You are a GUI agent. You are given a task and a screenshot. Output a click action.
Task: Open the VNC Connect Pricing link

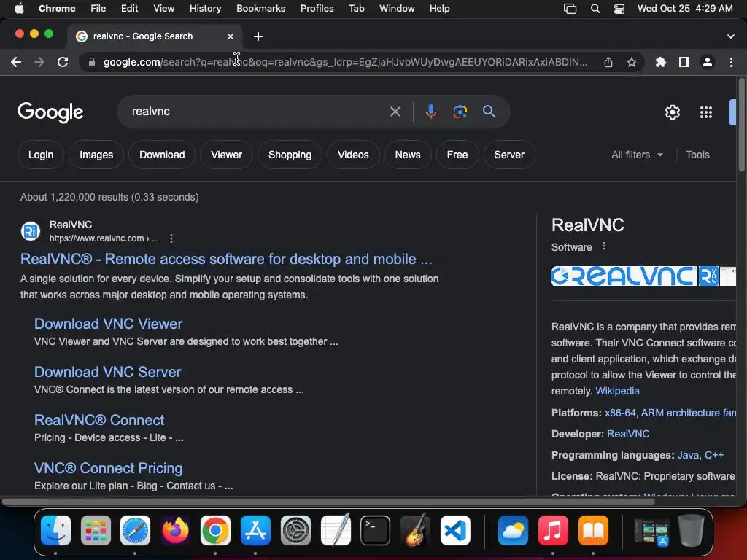click(108, 468)
